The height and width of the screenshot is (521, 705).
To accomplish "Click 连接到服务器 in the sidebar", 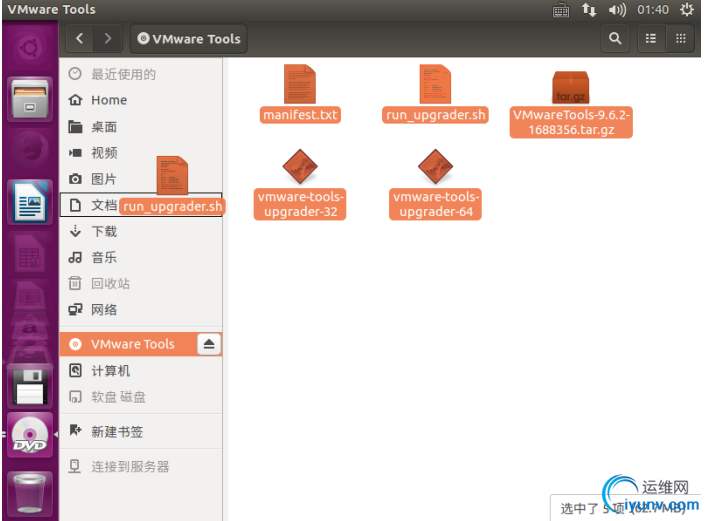I will 141,467.
